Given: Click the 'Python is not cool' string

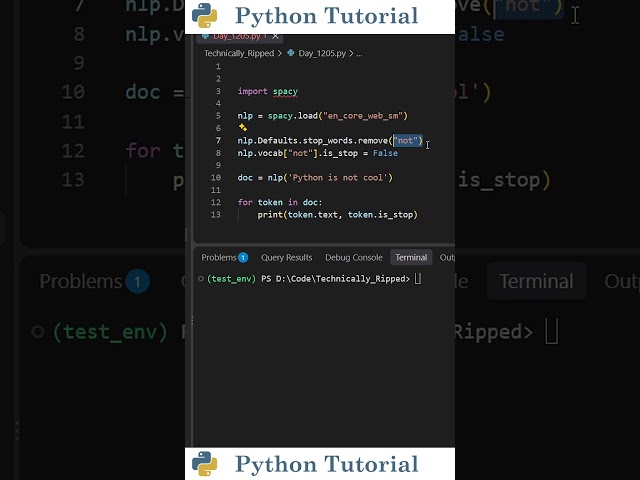Looking at the screenshot, I should (338, 178).
